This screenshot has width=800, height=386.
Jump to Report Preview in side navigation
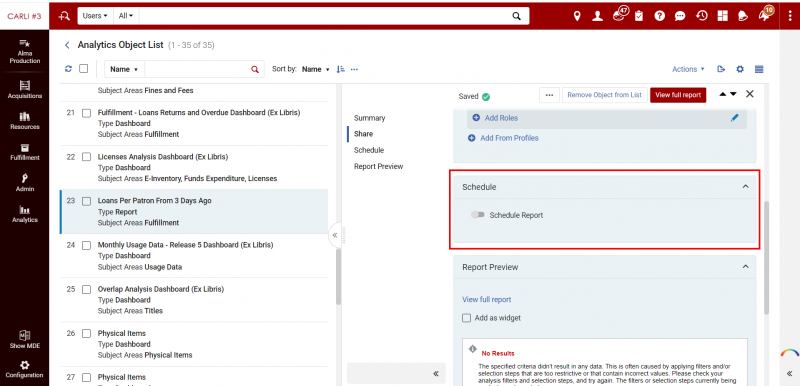coord(379,166)
